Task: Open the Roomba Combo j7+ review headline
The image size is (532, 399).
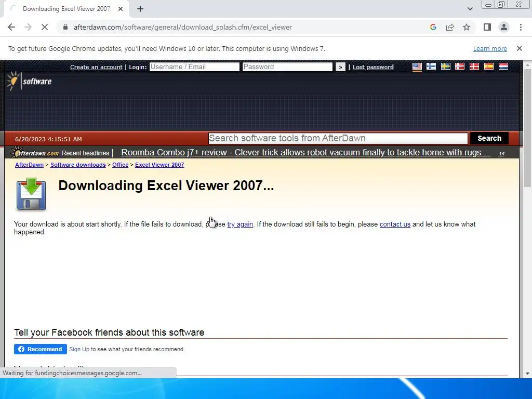Action: click(306, 153)
